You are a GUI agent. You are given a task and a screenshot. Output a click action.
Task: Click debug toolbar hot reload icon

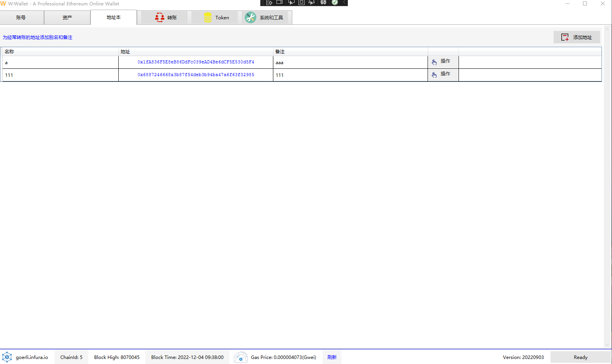pyautogui.click(x=323, y=3)
